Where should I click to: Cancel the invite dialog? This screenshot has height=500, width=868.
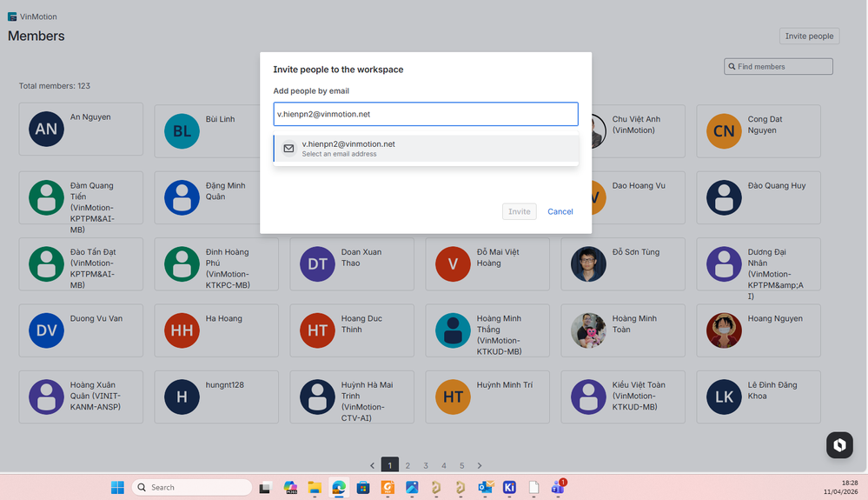(560, 211)
